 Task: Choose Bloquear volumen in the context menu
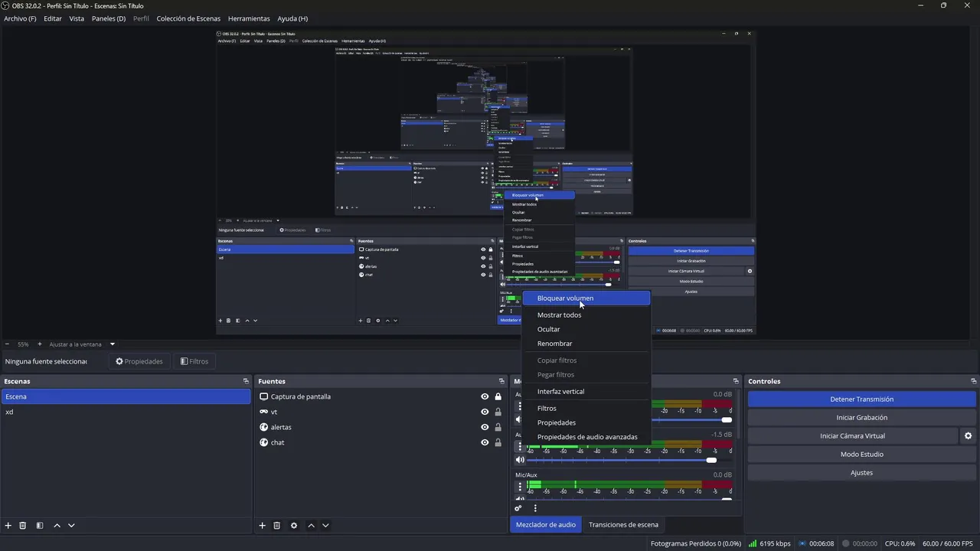[586, 298]
